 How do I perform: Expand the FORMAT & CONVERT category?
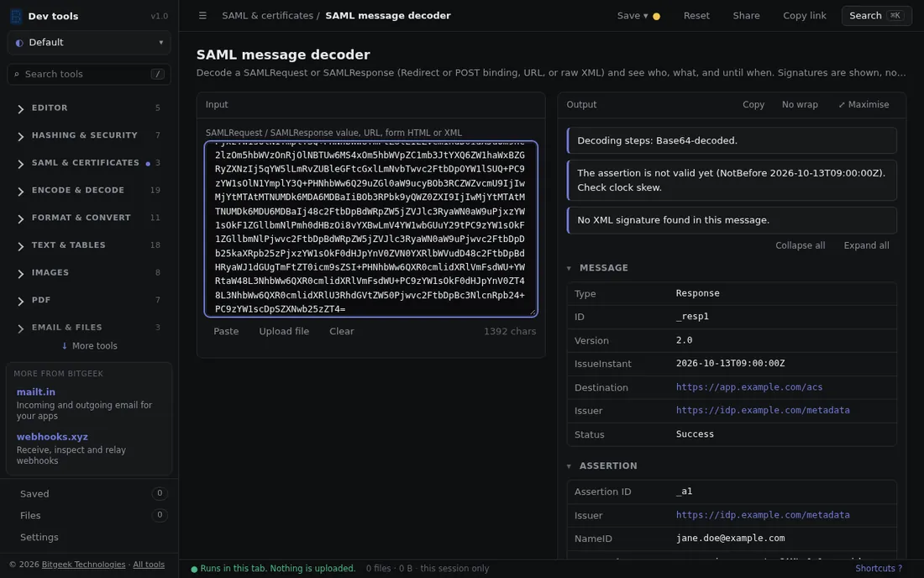pyautogui.click(x=89, y=218)
